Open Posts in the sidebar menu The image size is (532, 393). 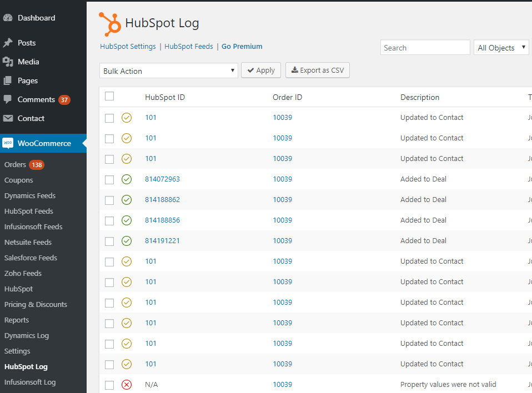pos(27,43)
